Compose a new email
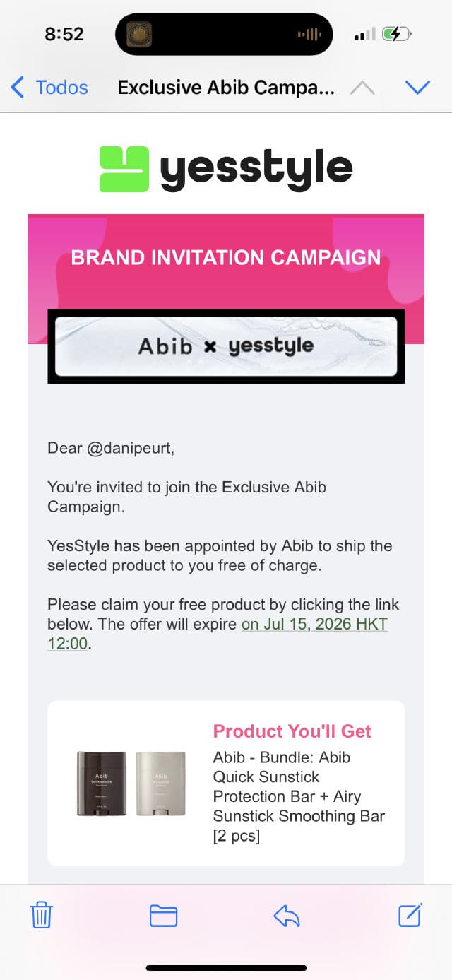 coord(410,915)
